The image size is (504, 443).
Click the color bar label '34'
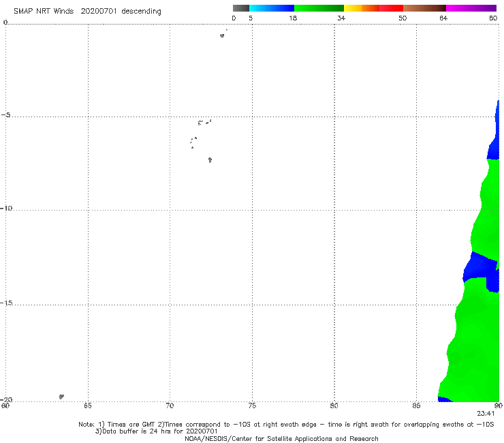point(341,18)
